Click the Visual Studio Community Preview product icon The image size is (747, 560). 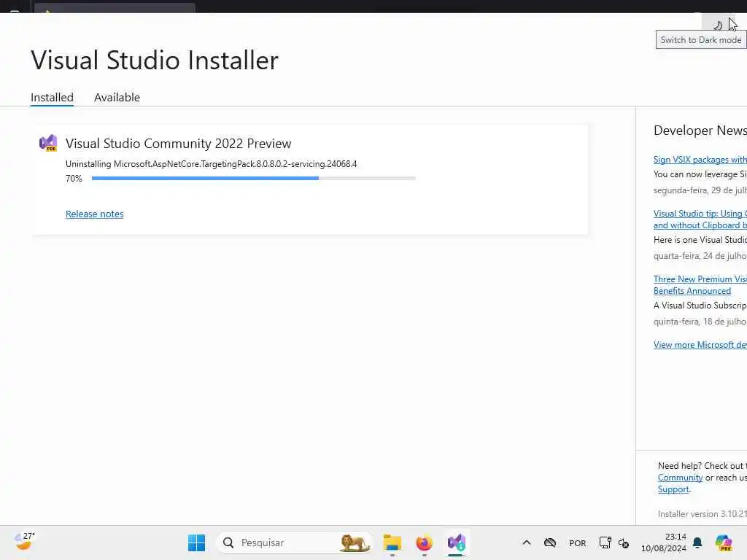pyautogui.click(x=47, y=143)
